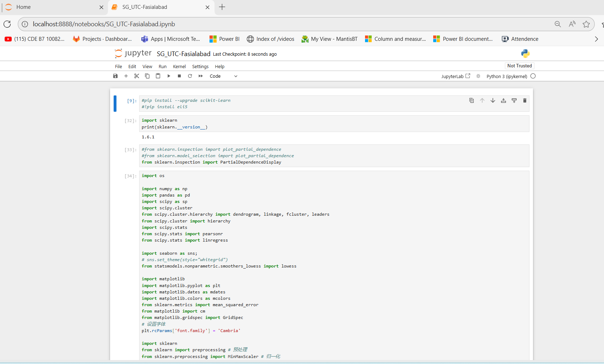
Task: Show more bookmarks with the chevron arrow
Action: pos(596,39)
